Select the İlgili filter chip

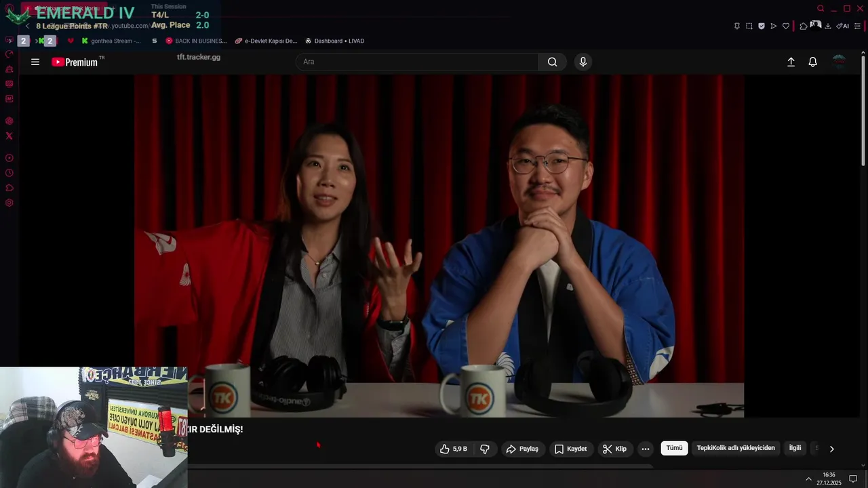pos(795,448)
